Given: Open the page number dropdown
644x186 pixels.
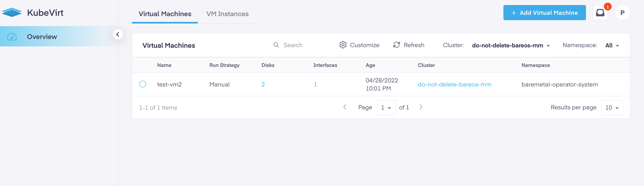Looking at the screenshot, I should 386,108.
